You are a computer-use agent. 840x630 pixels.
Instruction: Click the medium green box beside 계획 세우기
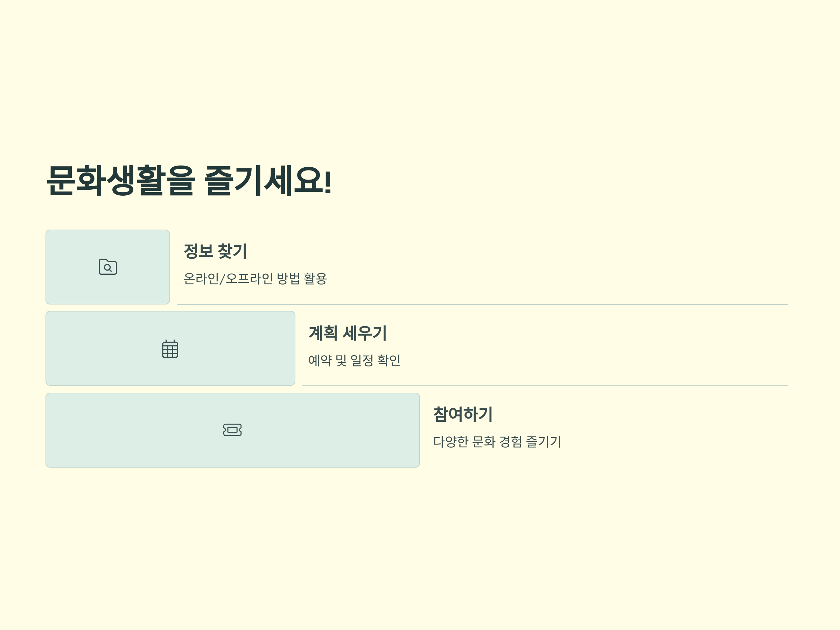pos(170,348)
